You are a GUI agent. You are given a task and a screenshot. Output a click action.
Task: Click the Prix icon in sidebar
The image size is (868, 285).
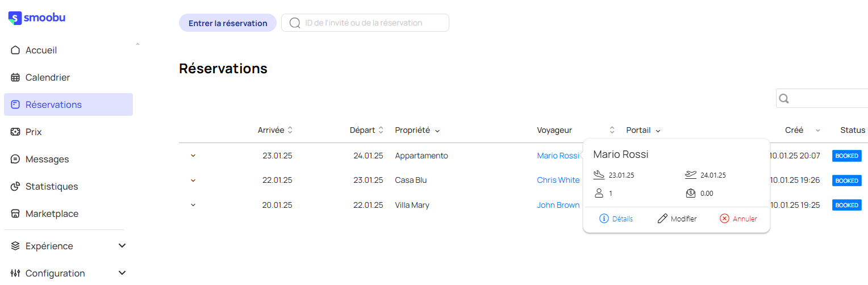[x=15, y=132]
